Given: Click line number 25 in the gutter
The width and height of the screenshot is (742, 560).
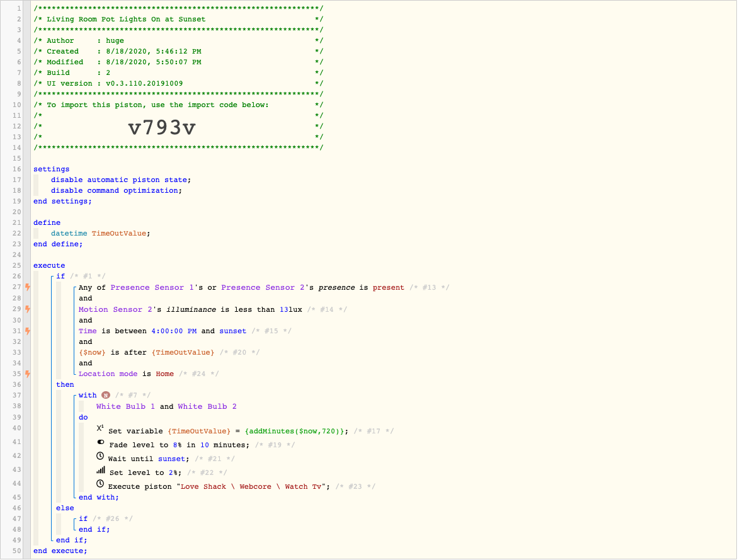Looking at the screenshot, I should [x=16, y=266].
